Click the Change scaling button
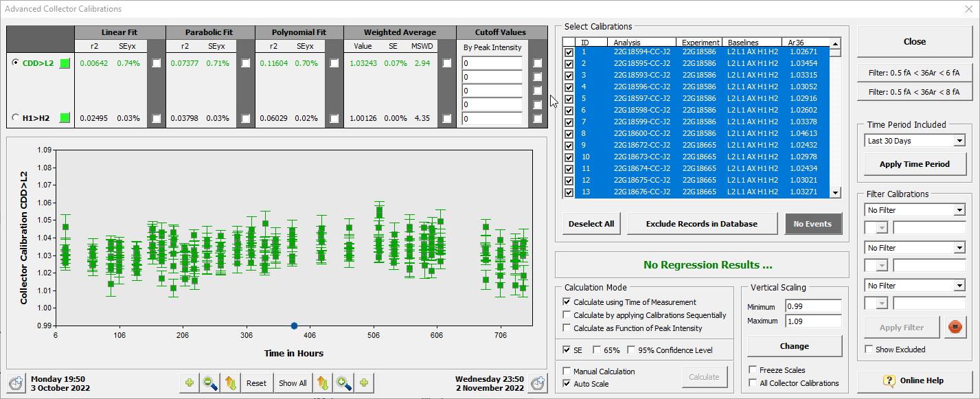This screenshot has width=980, height=399. click(x=794, y=346)
